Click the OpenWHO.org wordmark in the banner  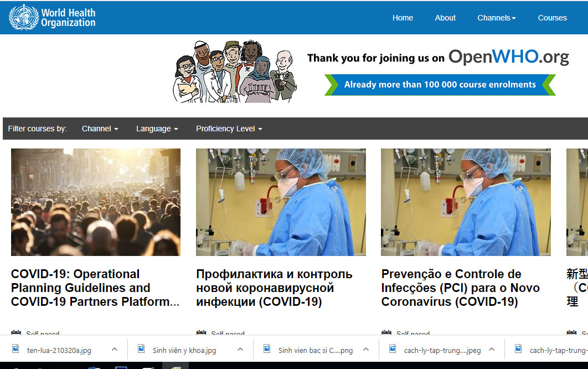[x=508, y=57]
